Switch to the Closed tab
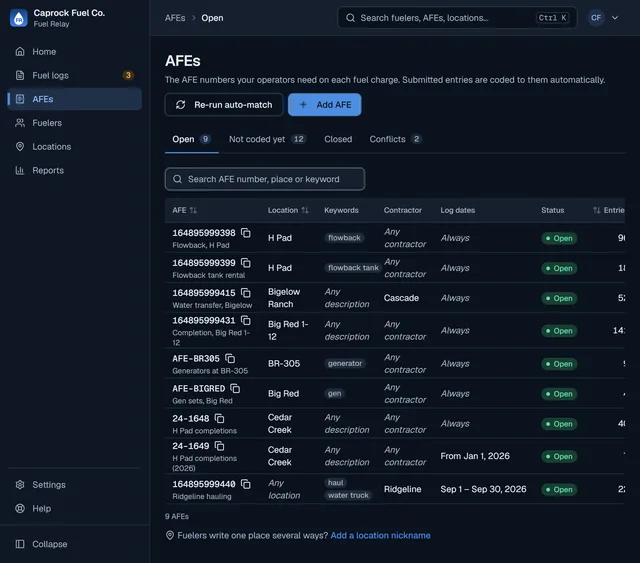This screenshot has width=640, height=563. coord(338,139)
